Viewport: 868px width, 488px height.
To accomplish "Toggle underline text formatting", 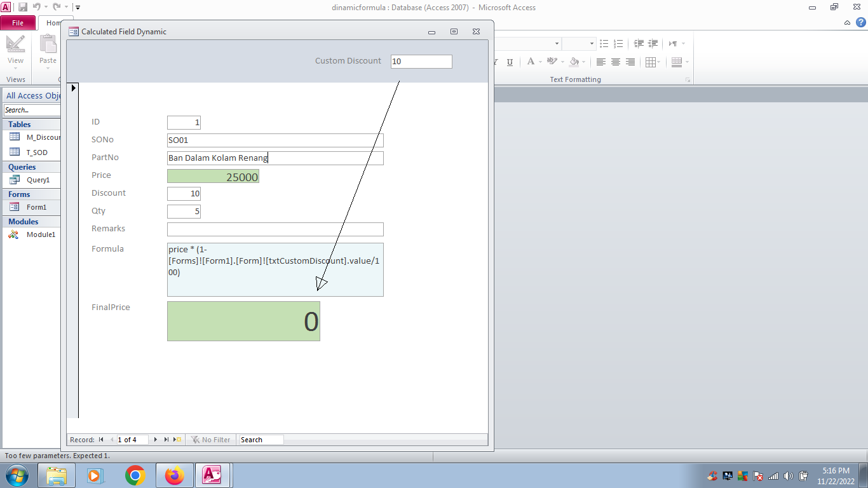I will tap(510, 62).
